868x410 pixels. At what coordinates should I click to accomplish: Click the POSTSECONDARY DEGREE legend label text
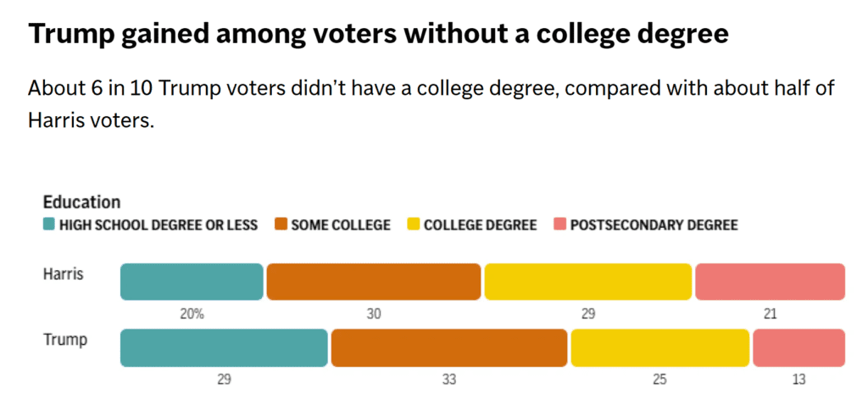[654, 225]
